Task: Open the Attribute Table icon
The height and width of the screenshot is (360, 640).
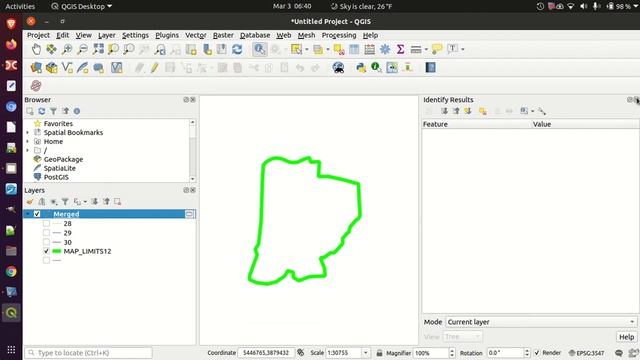Action: click(354, 49)
